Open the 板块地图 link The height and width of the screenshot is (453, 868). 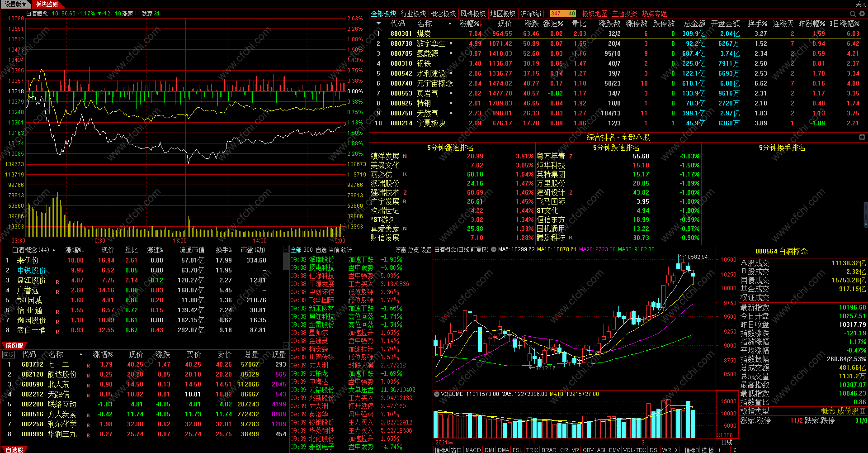(x=595, y=14)
